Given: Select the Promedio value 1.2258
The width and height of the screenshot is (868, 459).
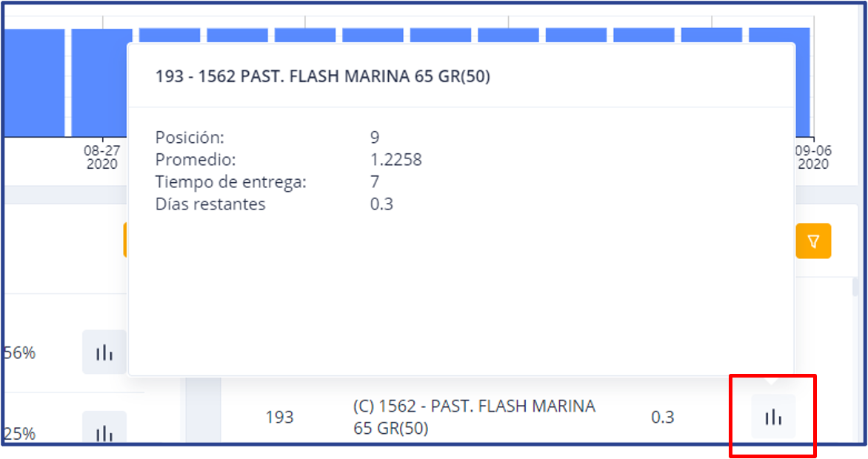Looking at the screenshot, I should tap(395, 159).
